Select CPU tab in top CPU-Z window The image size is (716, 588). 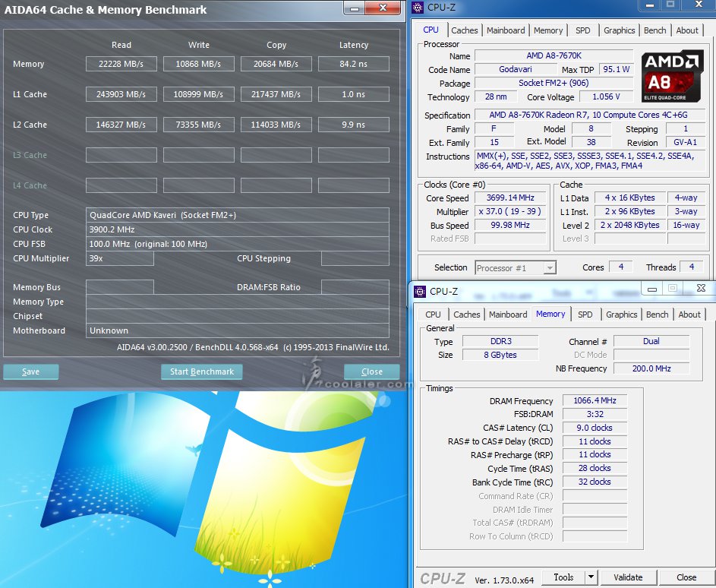[x=431, y=30]
